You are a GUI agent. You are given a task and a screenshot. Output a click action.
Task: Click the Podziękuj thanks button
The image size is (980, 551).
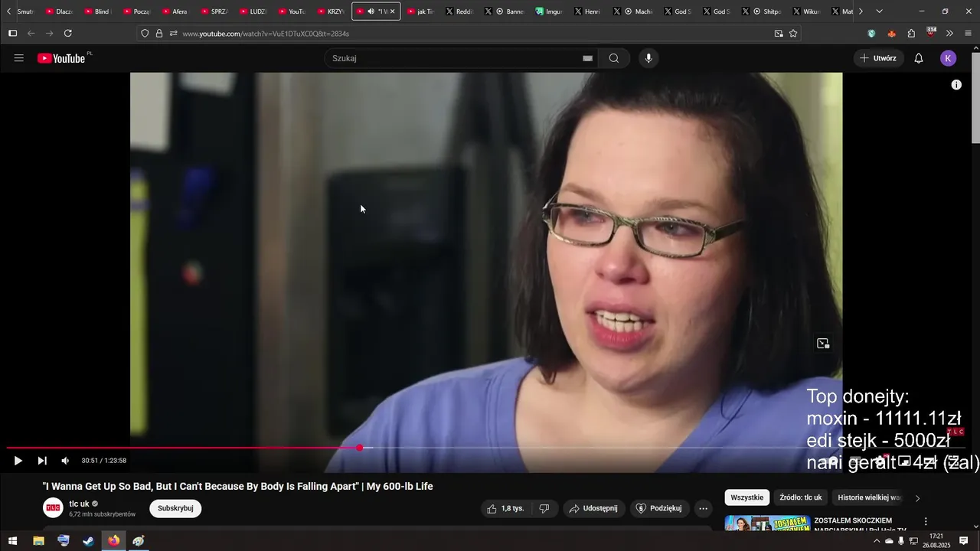tap(659, 508)
